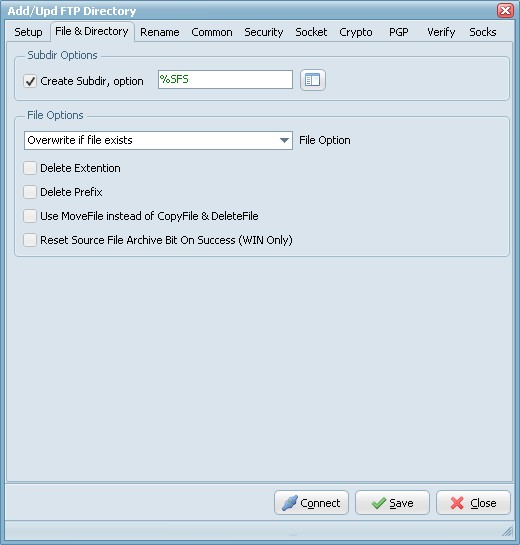Switch to the Setup tab
This screenshot has width=520, height=545.
point(29,32)
